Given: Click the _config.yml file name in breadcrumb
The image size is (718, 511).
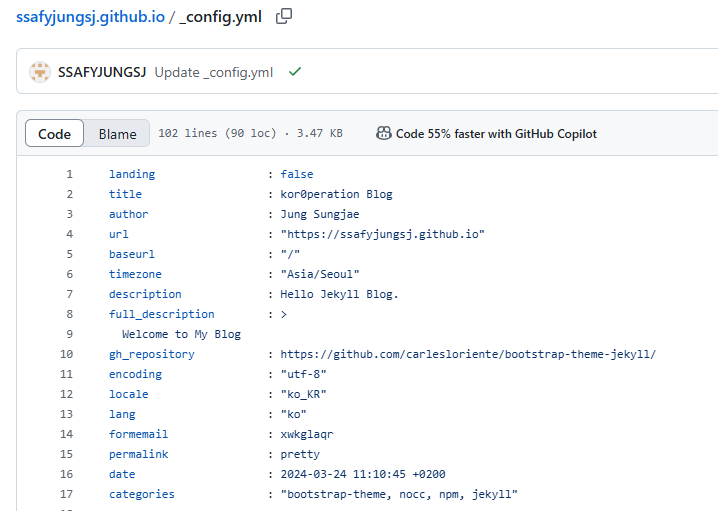Looking at the screenshot, I should (x=221, y=17).
